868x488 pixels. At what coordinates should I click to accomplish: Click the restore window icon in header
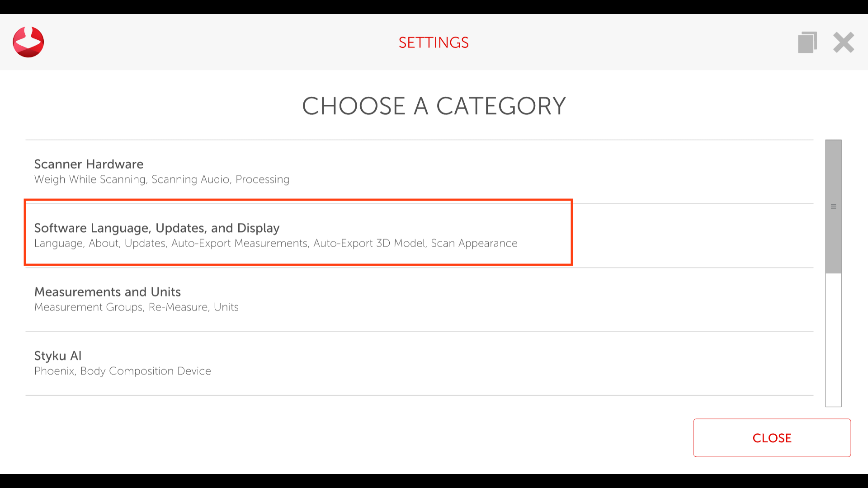(807, 42)
